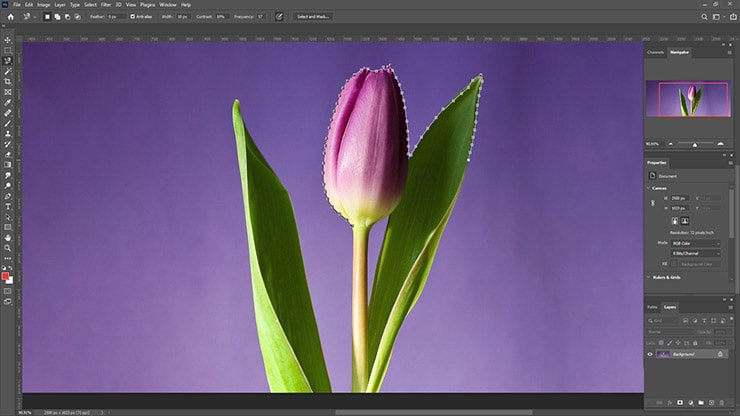The image size is (740, 416).
Task: Toggle the tablet pressure pen width button
Action: pyautogui.click(x=279, y=16)
